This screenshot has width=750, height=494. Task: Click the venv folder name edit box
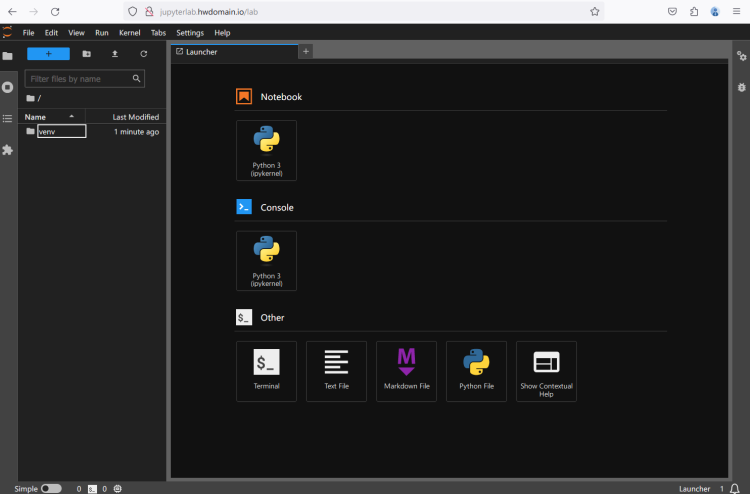(62, 132)
